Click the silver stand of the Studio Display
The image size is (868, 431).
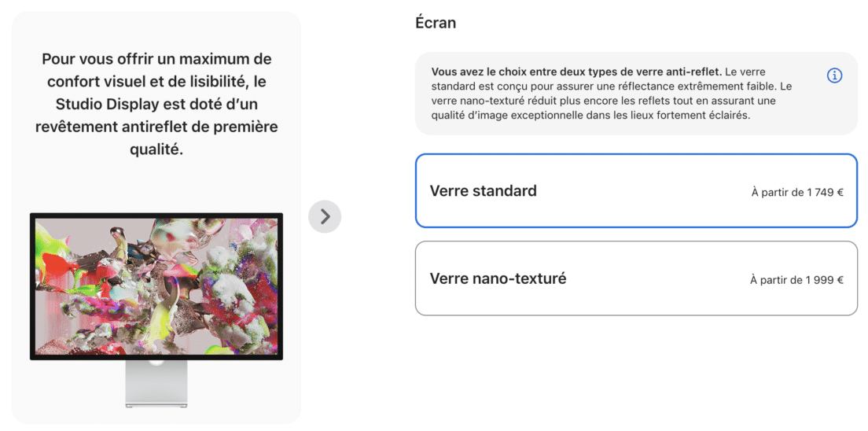[x=156, y=384]
